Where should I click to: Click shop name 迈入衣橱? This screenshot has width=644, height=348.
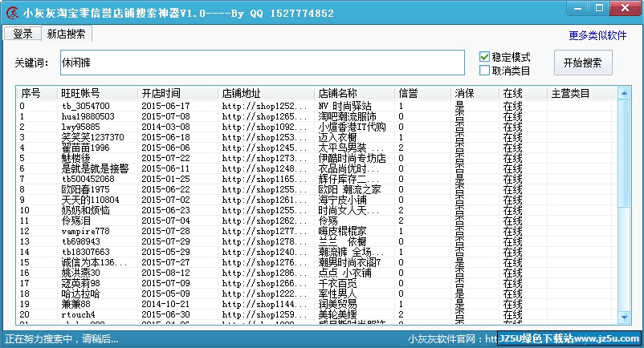click(337, 137)
